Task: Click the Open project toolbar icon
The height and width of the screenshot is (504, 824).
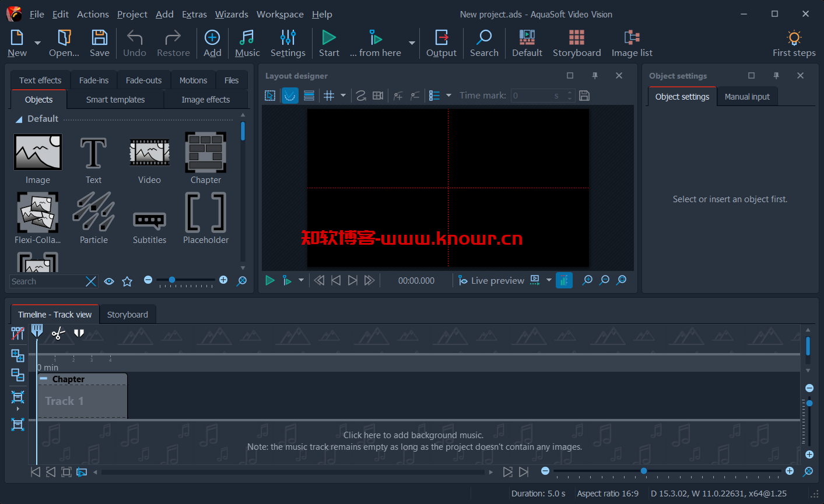Action: coord(64,38)
